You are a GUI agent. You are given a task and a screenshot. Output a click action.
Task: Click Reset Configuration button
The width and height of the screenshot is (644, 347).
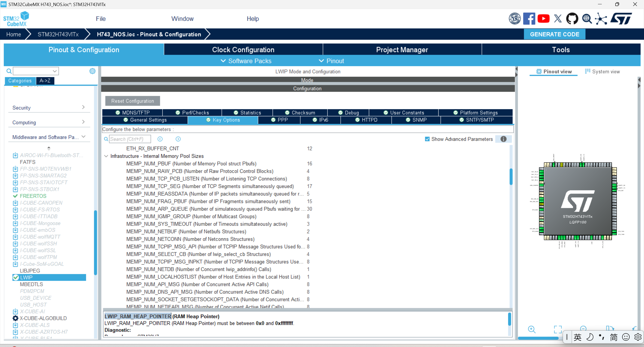(x=132, y=101)
